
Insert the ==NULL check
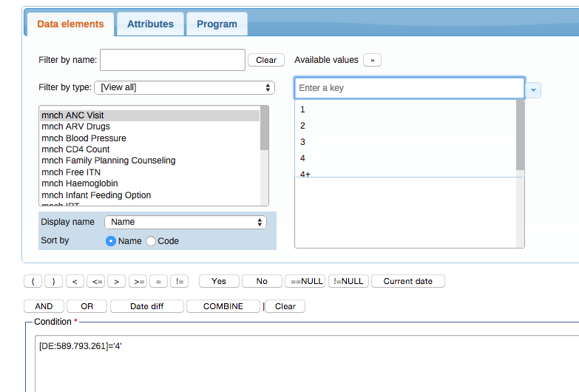click(305, 281)
